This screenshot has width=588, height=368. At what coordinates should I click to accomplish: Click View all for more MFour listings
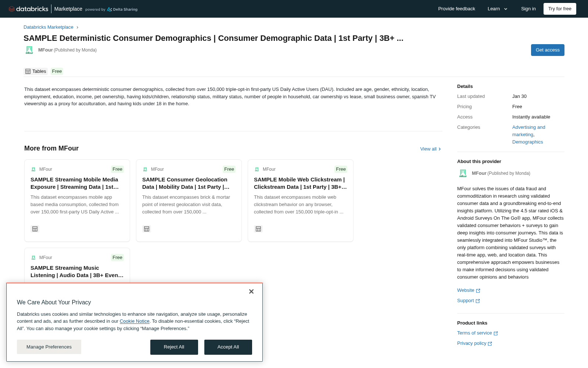click(x=430, y=149)
